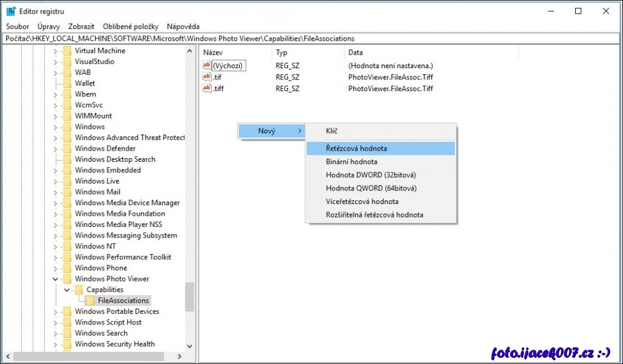Click the FileAssociations folder icon
Screen dimensions: 623x364
click(91, 301)
